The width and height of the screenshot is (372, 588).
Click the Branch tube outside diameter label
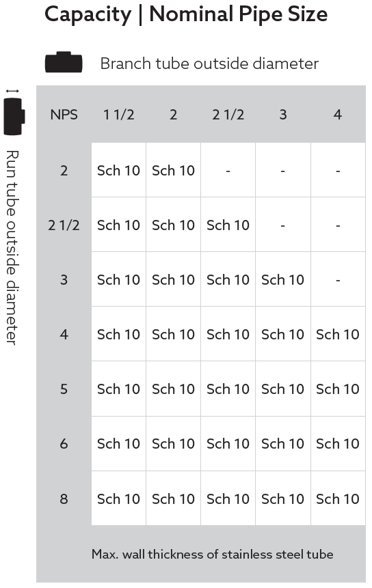pos(209,64)
